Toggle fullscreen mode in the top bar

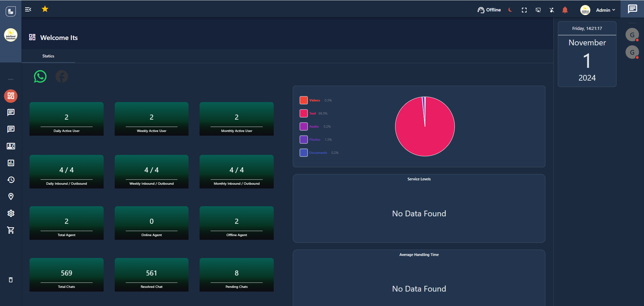pos(524,10)
